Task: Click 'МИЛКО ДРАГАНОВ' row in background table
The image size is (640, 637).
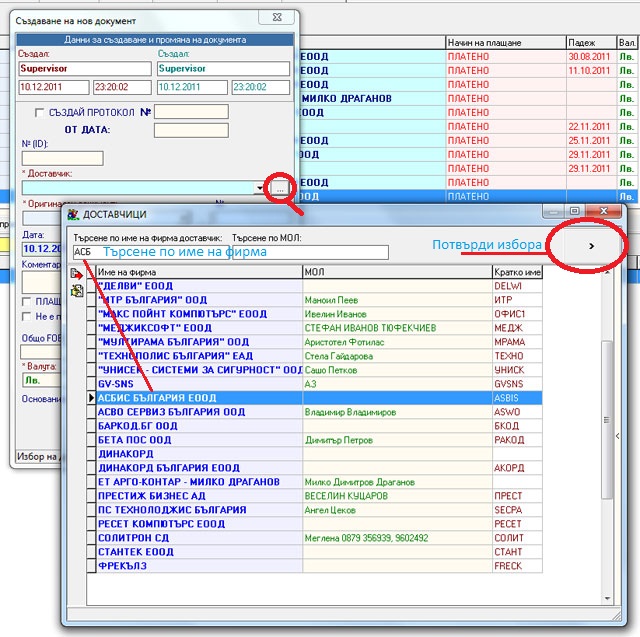Action: pyautogui.click(x=347, y=98)
